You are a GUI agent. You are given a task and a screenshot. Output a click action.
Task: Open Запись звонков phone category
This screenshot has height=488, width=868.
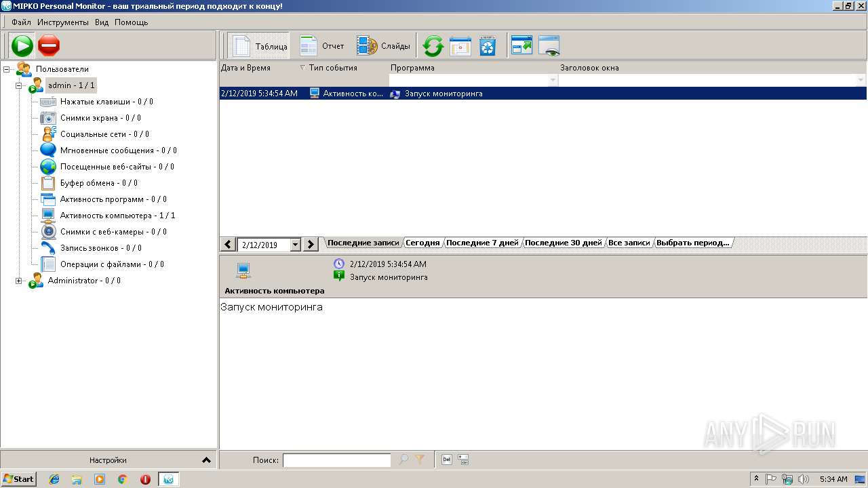pos(101,248)
